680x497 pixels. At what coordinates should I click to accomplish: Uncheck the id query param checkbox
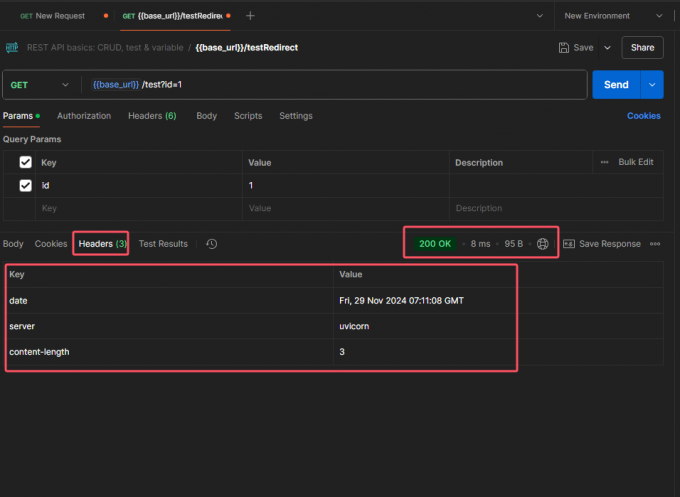pos(26,186)
